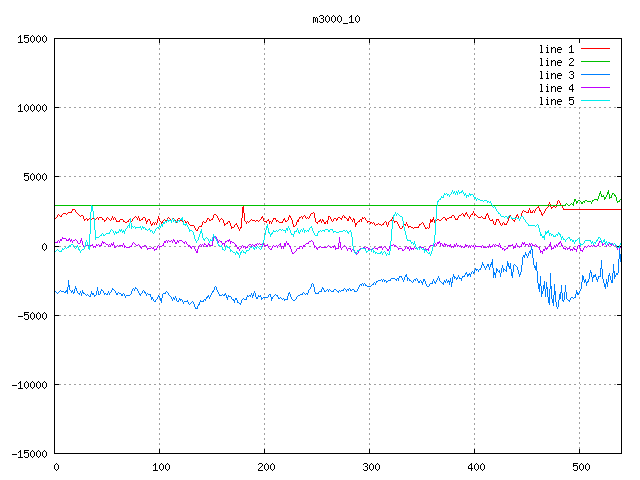
Task: Click the 10000 y-axis tick label
Action: 32,108
